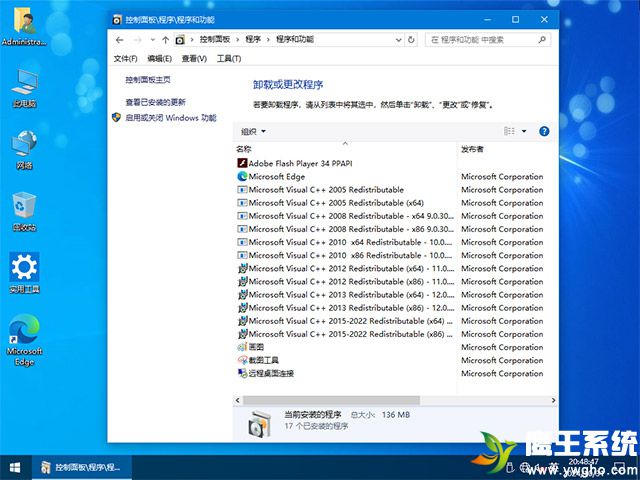Click the horizontal scrollbar right arrow
The image size is (640, 480).
coord(553,400)
